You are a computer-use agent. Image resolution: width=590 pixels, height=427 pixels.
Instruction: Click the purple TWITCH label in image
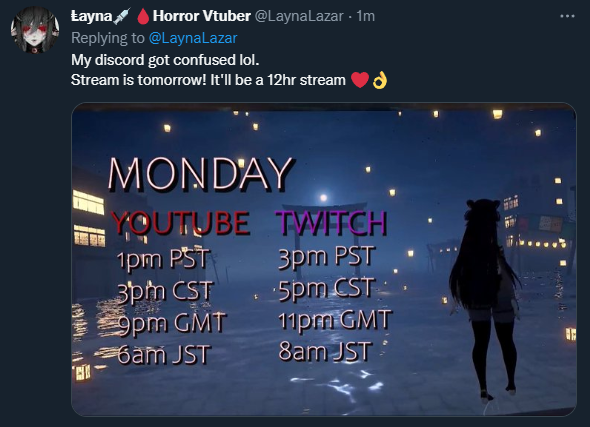[331, 222]
